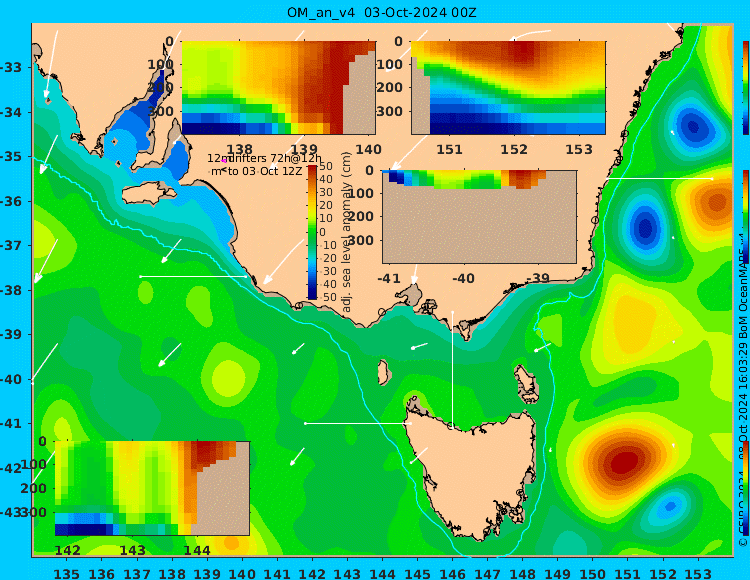Open the depth section inset spanning 138 to 140

pos(278,88)
